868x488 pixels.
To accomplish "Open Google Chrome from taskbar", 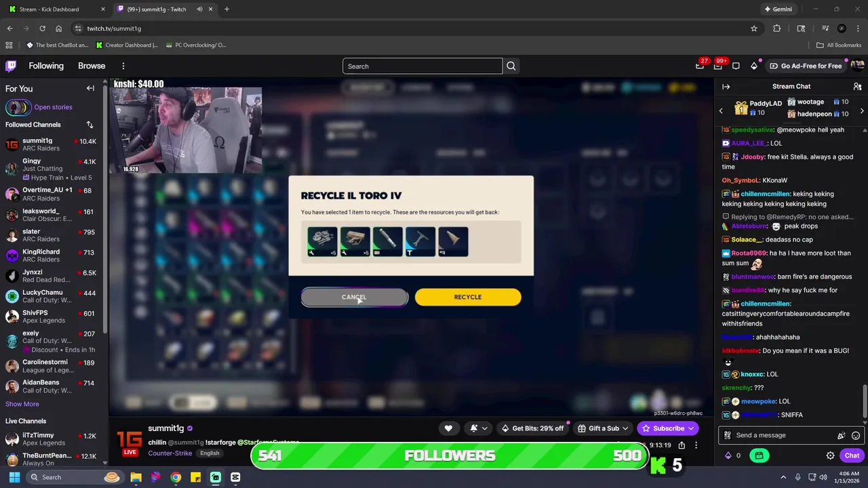I will click(x=176, y=477).
